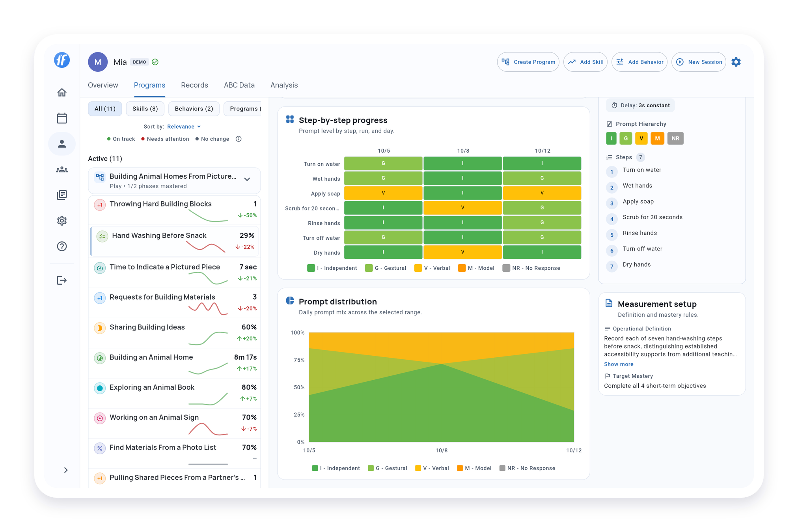798x532 pixels.
Task: Select the Sharing Building Ideas item
Action: (x=175, y=333)
